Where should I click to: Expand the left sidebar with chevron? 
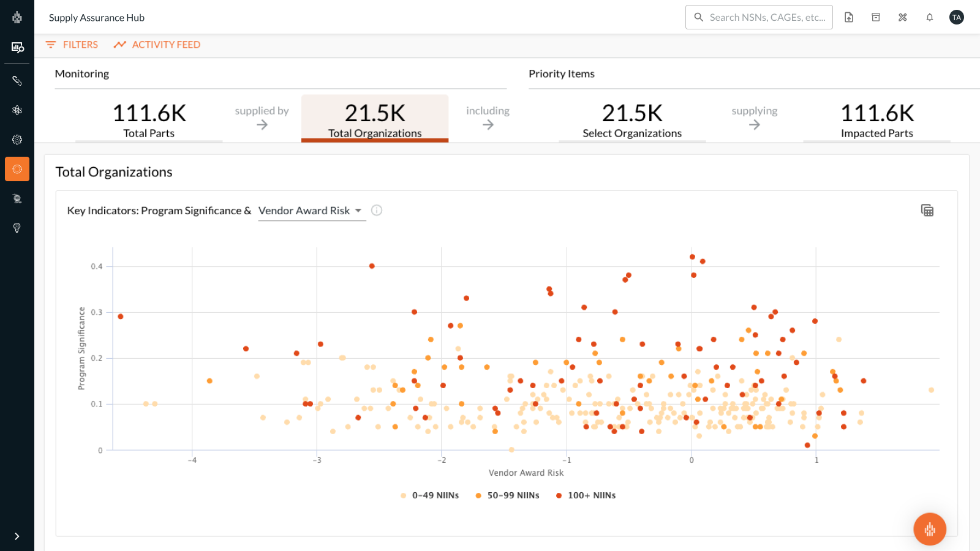pos(17,536)
